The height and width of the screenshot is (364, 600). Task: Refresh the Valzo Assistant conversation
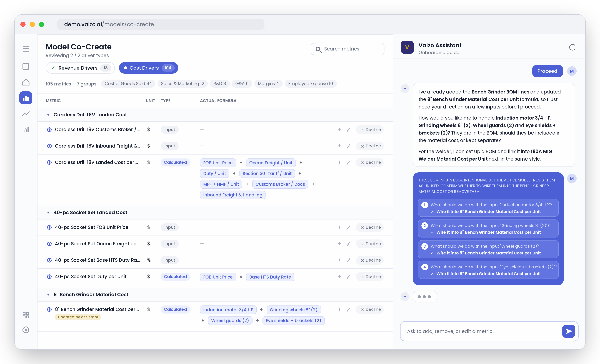click(x=572, y=47)
